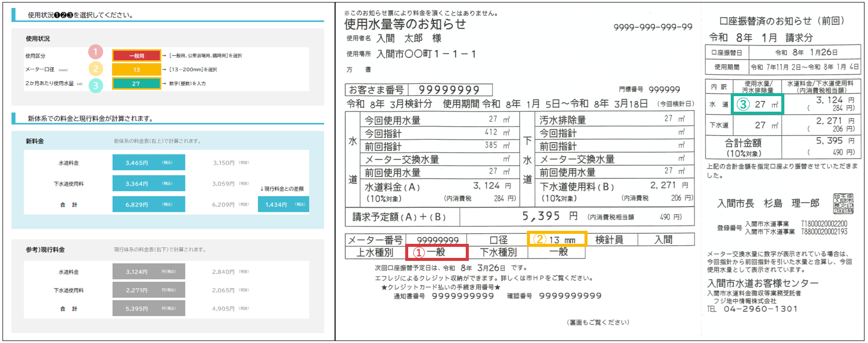868x343 pixels.
Task: Select the tax-excluded current water fee 2,840円
Action: [223, 272]
